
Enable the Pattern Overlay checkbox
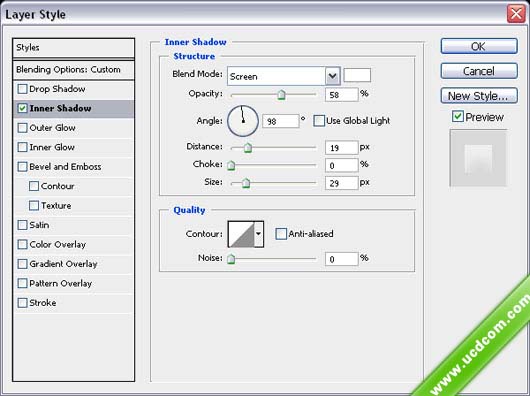(x=22, y=283)
